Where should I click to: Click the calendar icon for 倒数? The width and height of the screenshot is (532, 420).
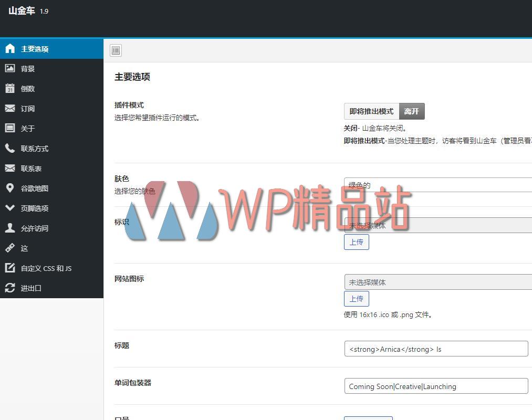10,88
